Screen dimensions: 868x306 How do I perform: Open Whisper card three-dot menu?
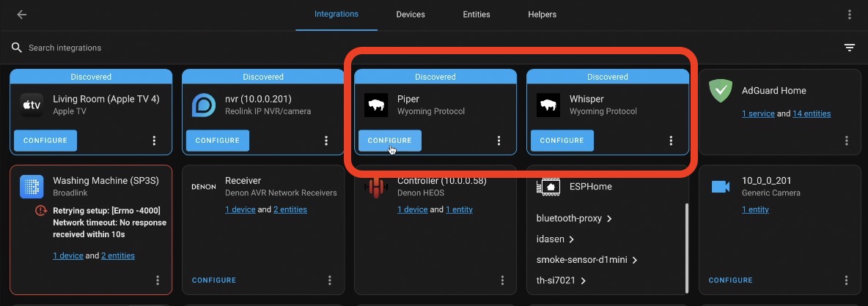coord(671,141)
